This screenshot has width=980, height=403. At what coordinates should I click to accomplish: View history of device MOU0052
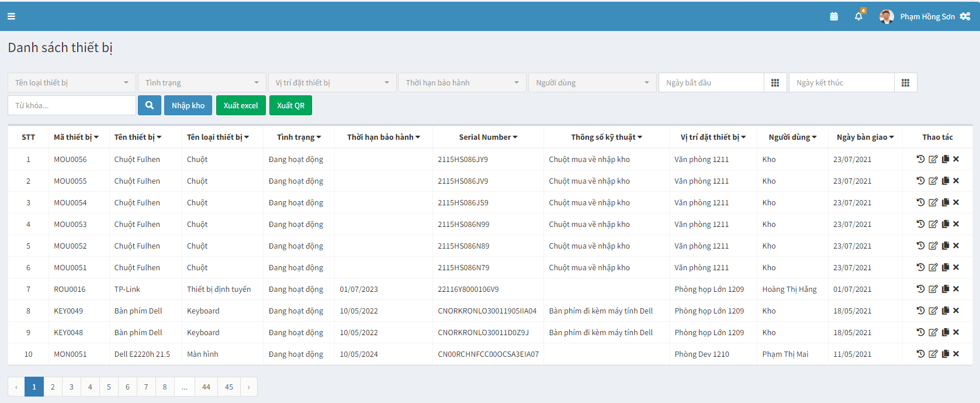pos(920,246)
